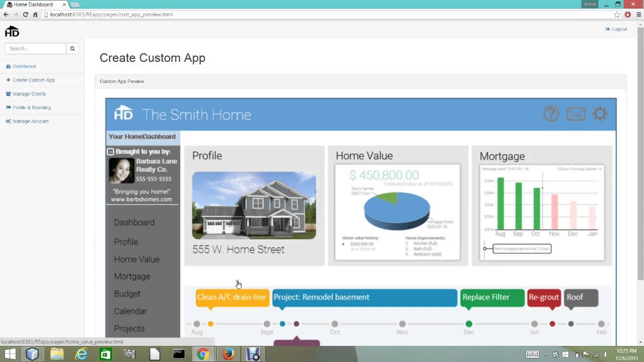Click 'Your HomeDashboard' header in preview

[142, 137]
